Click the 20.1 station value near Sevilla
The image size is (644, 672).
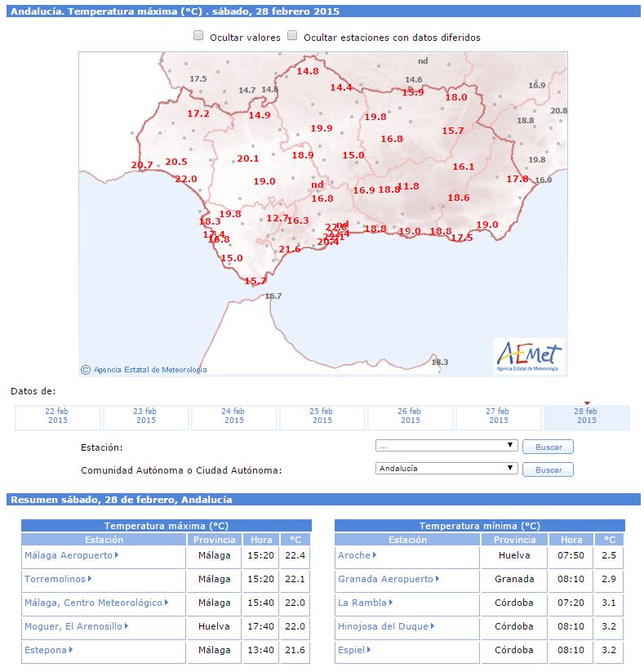(248, 158)
